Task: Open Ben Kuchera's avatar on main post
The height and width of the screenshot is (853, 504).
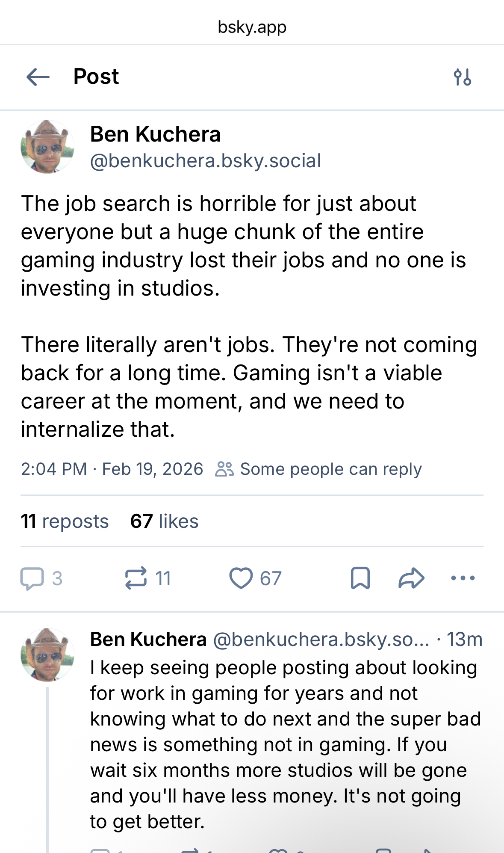Action: (x=47, y=147)
